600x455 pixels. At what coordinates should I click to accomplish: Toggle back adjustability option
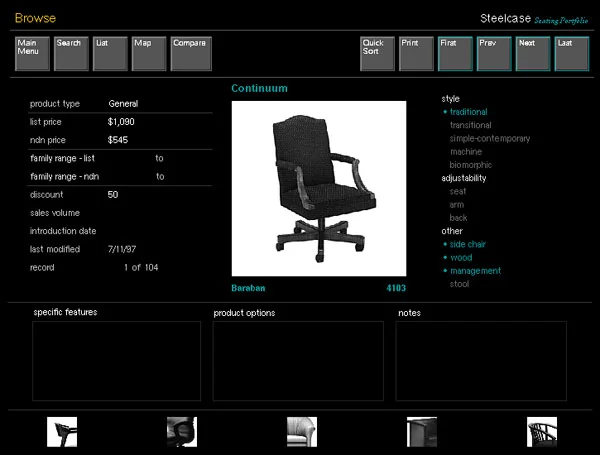(x=458, y=218)
